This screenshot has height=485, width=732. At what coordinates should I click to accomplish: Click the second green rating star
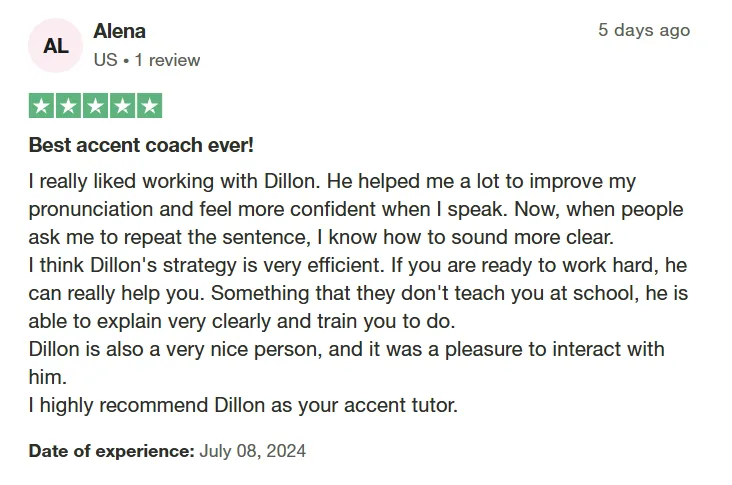(x=69, y=105)
